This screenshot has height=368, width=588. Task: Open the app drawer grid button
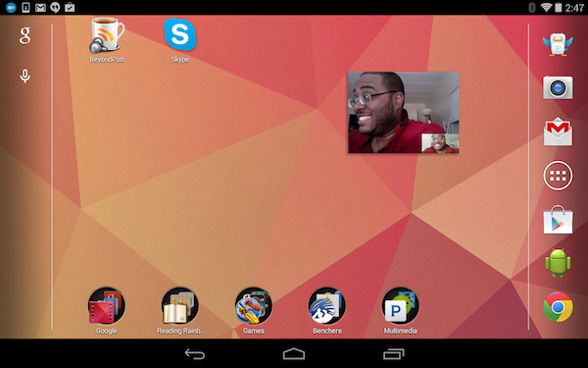[558, 176]
